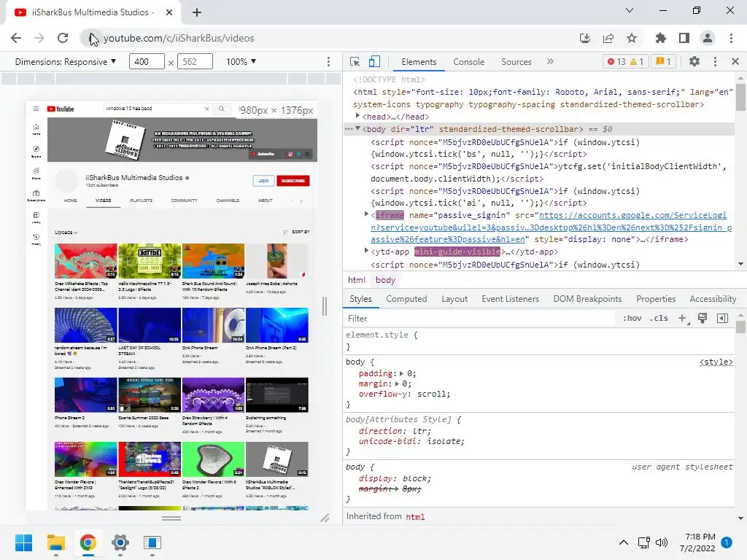Open the Event Listeners tab

pos(510,299)
